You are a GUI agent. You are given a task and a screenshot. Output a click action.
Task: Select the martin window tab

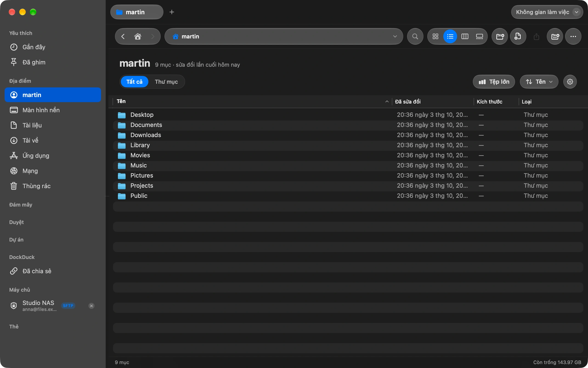coord(137,12)
